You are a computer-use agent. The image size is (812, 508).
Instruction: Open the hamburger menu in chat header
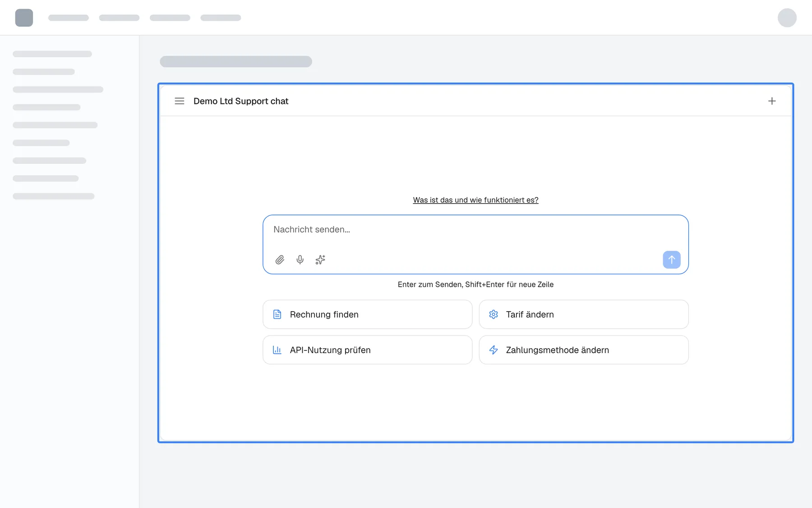(180, 101)
